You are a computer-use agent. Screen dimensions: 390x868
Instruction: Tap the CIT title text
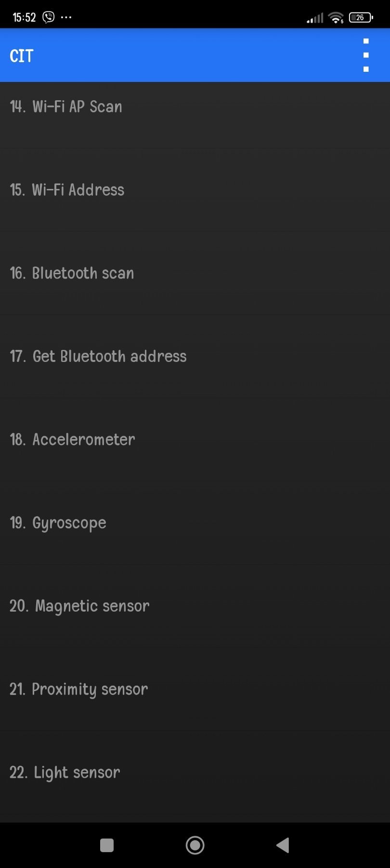pyautogui.click(x=22, y=56)
